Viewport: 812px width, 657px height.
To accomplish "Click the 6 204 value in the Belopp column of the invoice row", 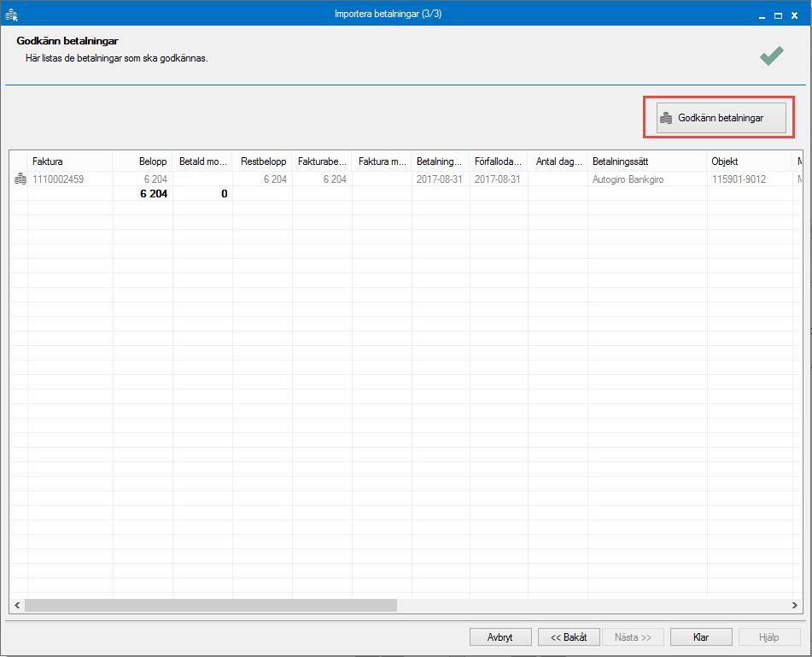I will click(x=155, y=179).
